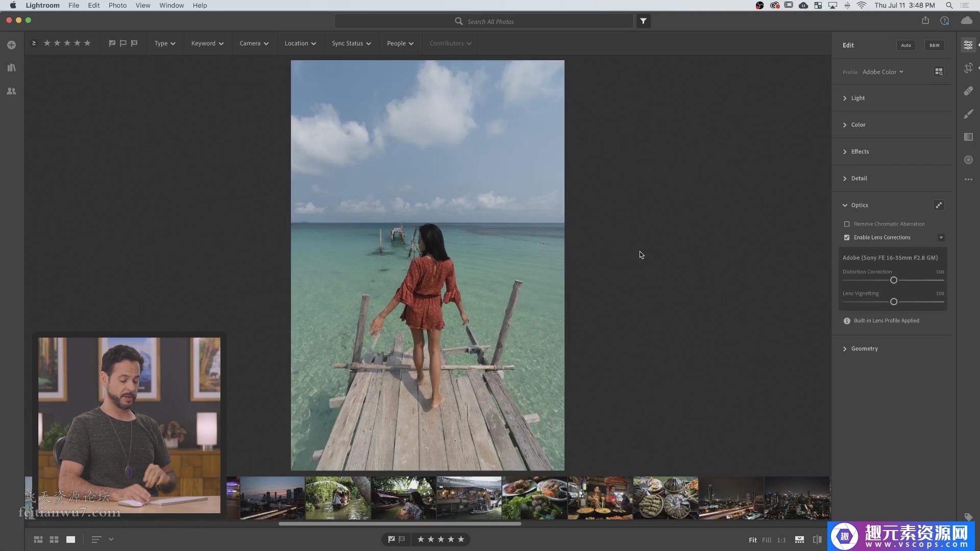
Task: Uncheck Enable Lens Corrections
Action: [847, 237]
